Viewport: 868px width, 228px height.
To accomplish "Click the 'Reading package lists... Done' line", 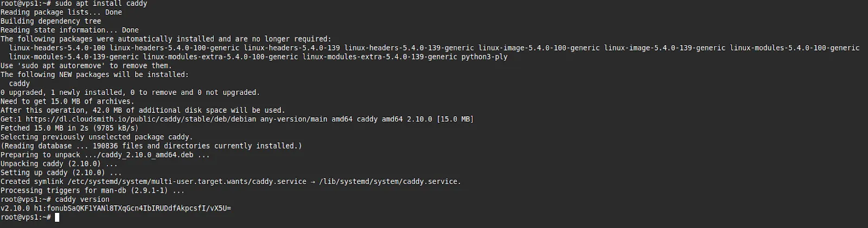I will tap(61, 12).
